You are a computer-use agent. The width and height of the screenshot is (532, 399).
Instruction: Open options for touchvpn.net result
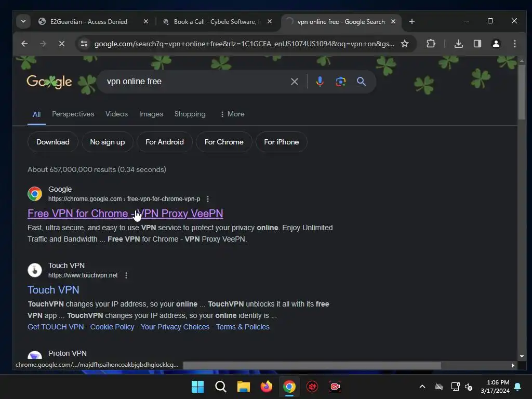pyautogui.click(x=126, y=275)
